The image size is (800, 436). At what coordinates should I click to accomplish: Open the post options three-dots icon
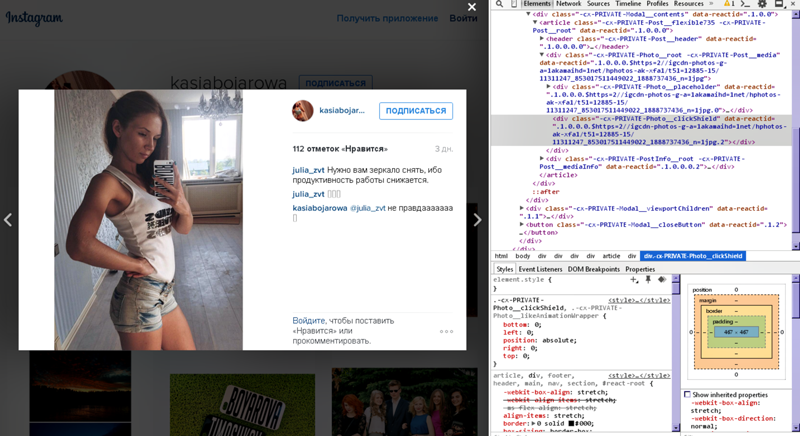point(446,331)
